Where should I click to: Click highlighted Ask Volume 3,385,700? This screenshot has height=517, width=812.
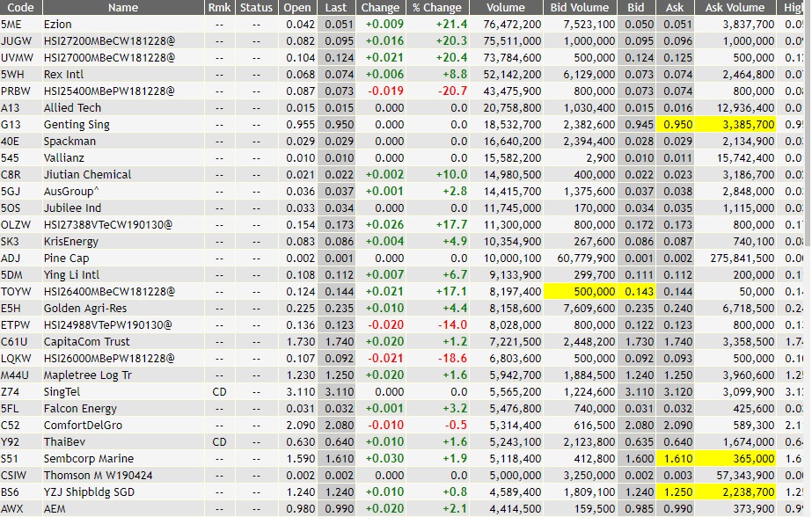point(735,125)
